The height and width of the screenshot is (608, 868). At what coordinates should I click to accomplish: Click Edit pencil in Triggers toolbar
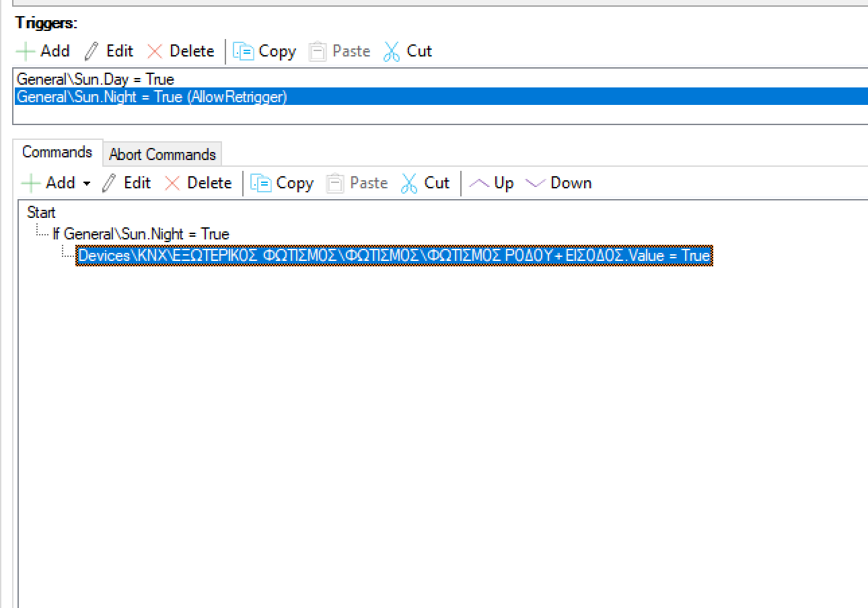point(109,51)
